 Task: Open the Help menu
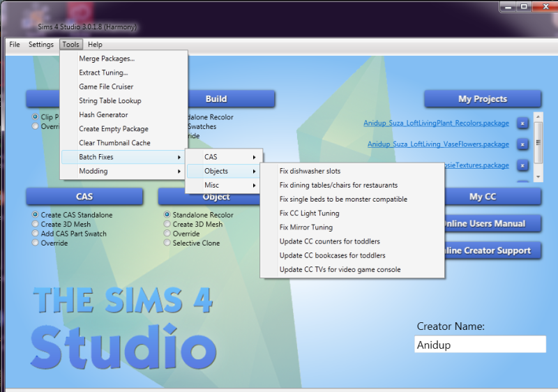point(95,45)
